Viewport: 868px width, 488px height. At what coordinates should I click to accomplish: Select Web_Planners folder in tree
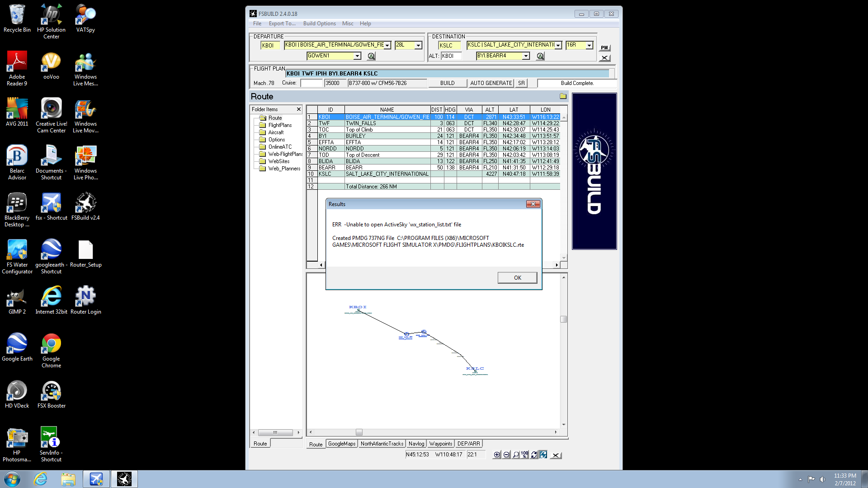point(284,169)
